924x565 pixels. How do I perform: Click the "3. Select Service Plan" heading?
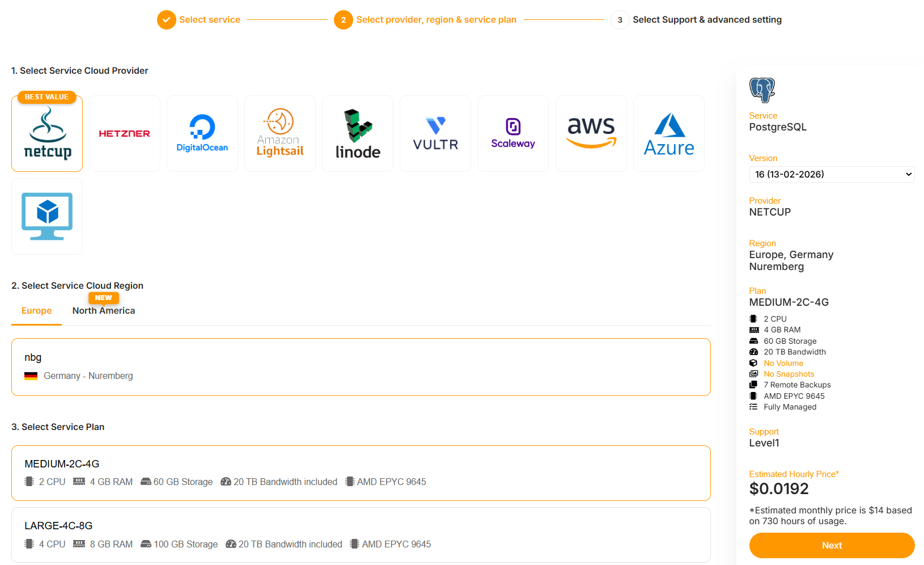pyautogui.click(x=58, y=427)
